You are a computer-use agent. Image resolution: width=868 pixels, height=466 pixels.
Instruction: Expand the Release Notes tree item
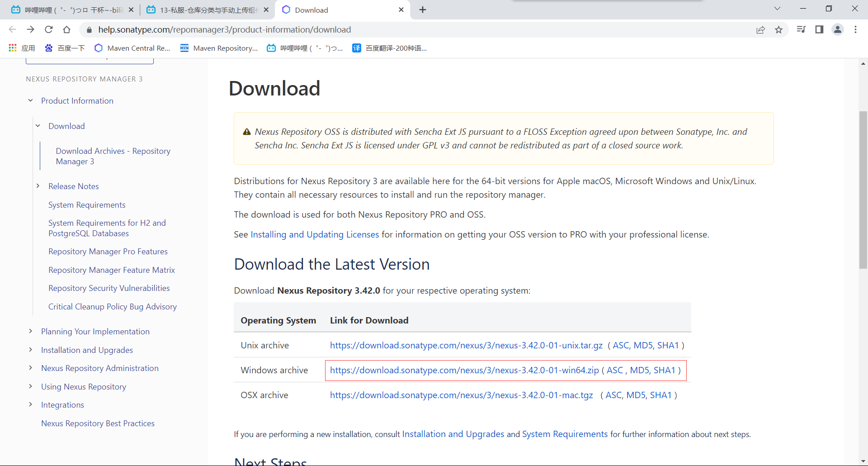pyautogui.click(x=38, y=186)
